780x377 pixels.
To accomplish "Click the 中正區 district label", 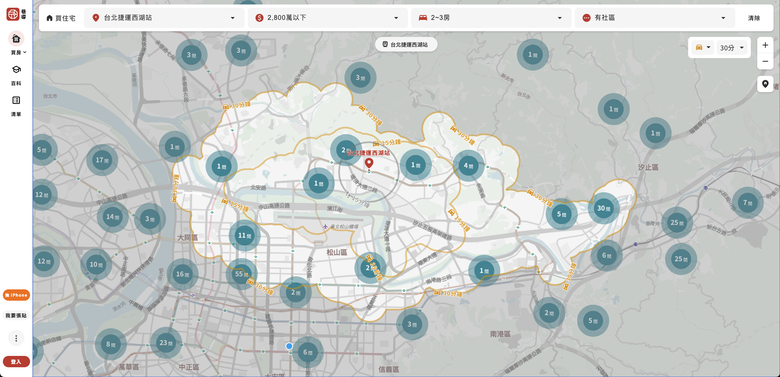I will tap(189, 368).
